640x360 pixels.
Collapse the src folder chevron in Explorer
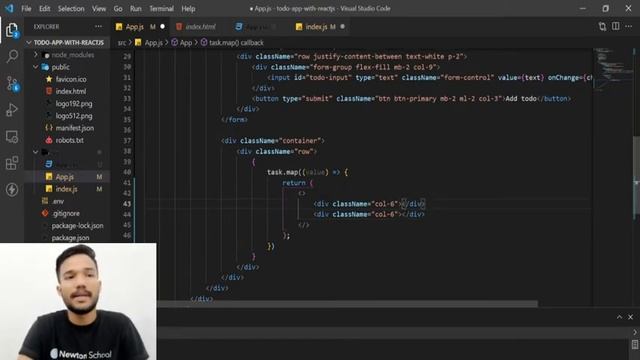click(x=36, y=152)
